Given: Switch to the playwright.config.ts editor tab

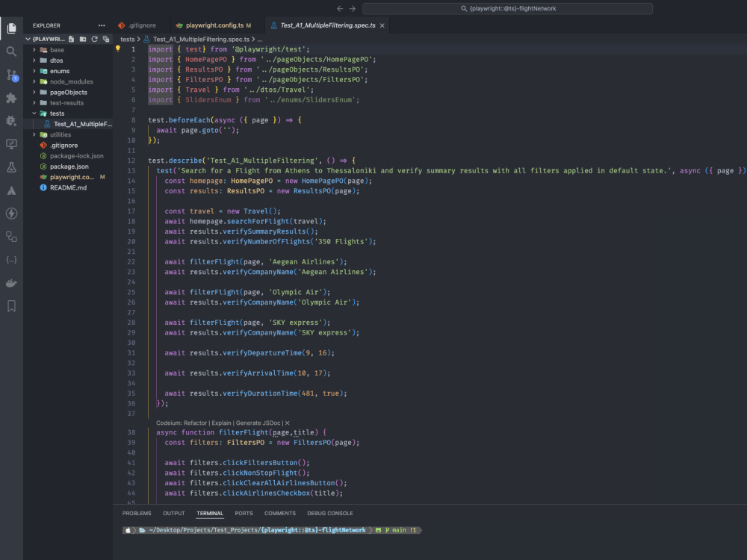Looking at the screenshot, I should pos(214,25).
